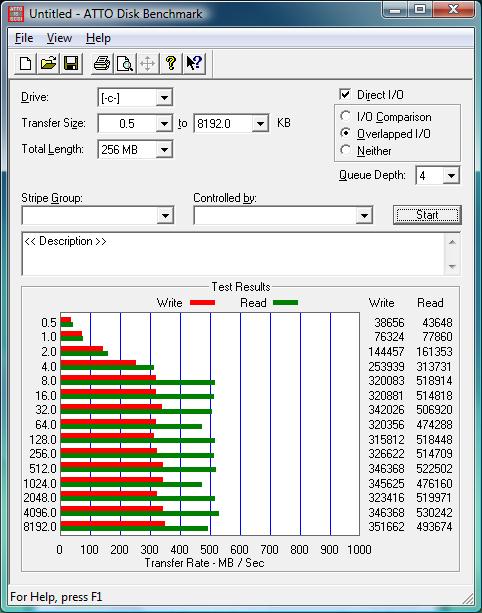Viewport: 482px width, 613px height.
Task: Click the yellow question mark About icon
Action: pos(170,63)
